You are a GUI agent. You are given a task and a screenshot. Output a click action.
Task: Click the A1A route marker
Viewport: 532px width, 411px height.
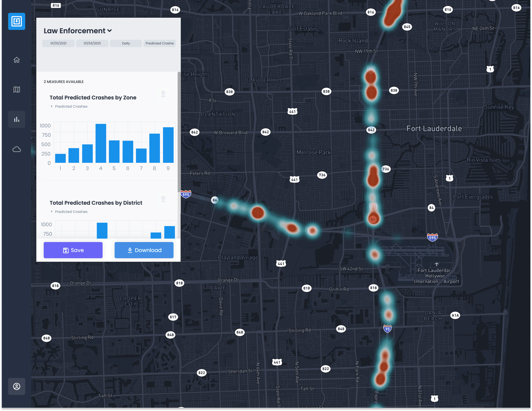click(x=455, y=315)
